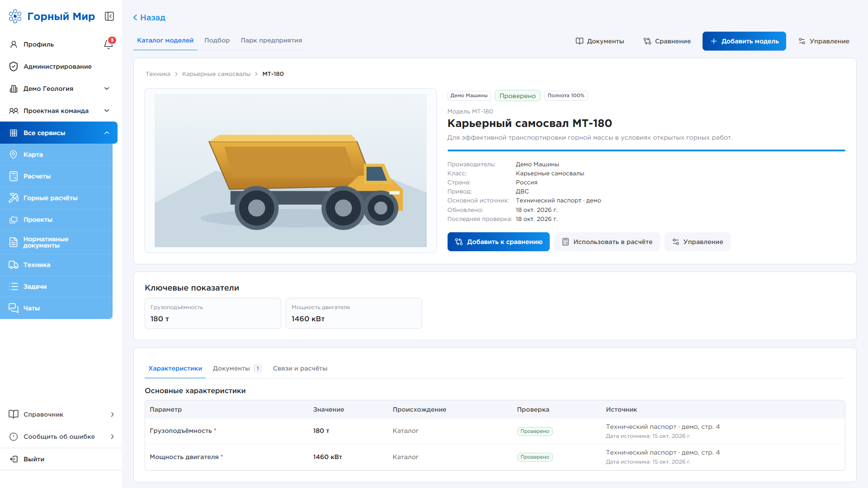Switch to Каталог моделей tab

pos(165,41)
